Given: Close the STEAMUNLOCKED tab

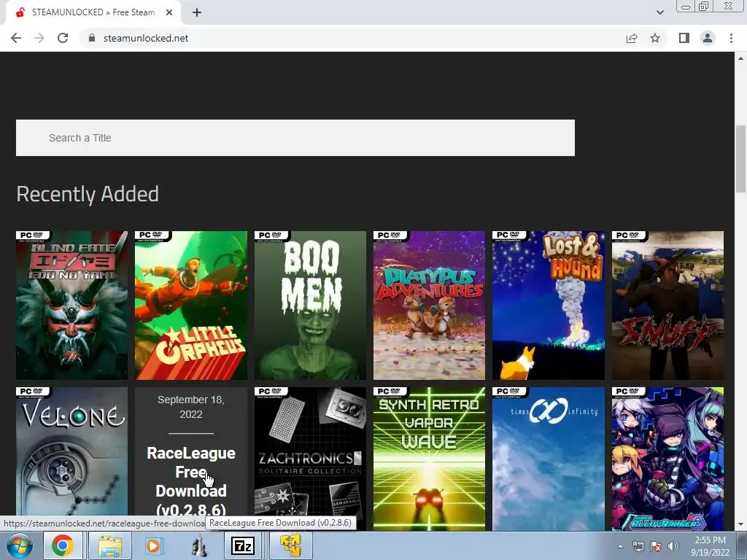Looking at the screenshot, I should (x=169, y=13).
